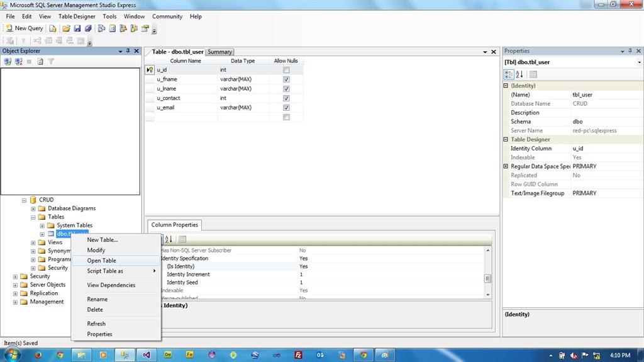Toggle Allow Nulls for u_lname column

286,89
